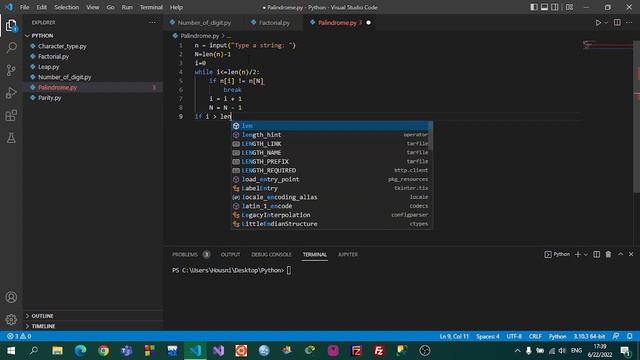This screenshot has width=640, height=360.
Task: Run the Python file with play button
Action: coord(598,23)
